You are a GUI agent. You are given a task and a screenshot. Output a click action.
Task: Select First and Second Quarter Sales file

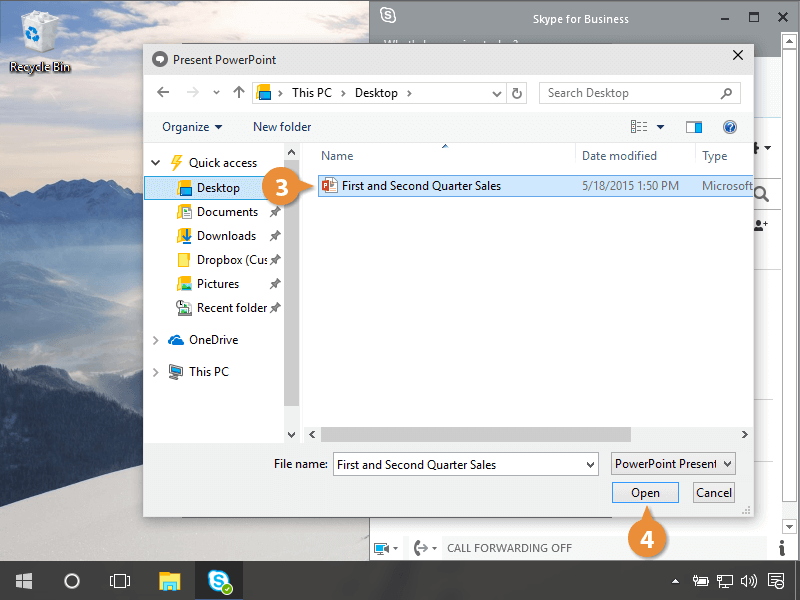click(x=421, y=186)
